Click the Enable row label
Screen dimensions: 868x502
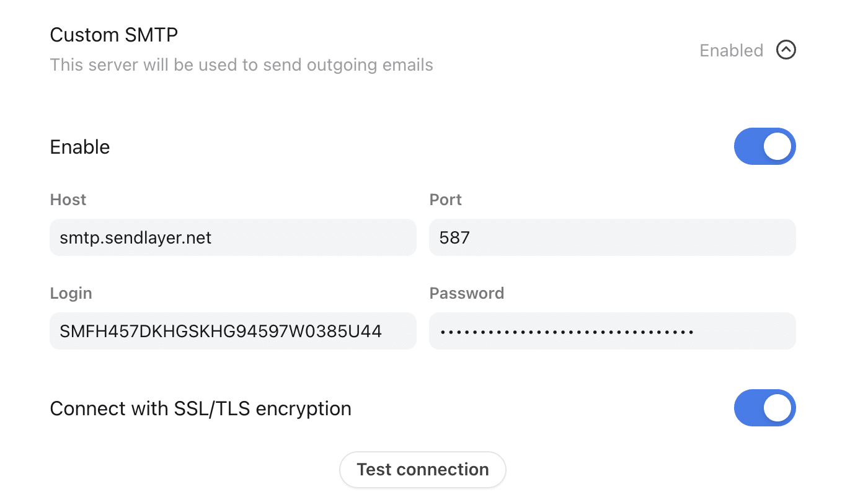pyautogui.click(x=79, y=146)
